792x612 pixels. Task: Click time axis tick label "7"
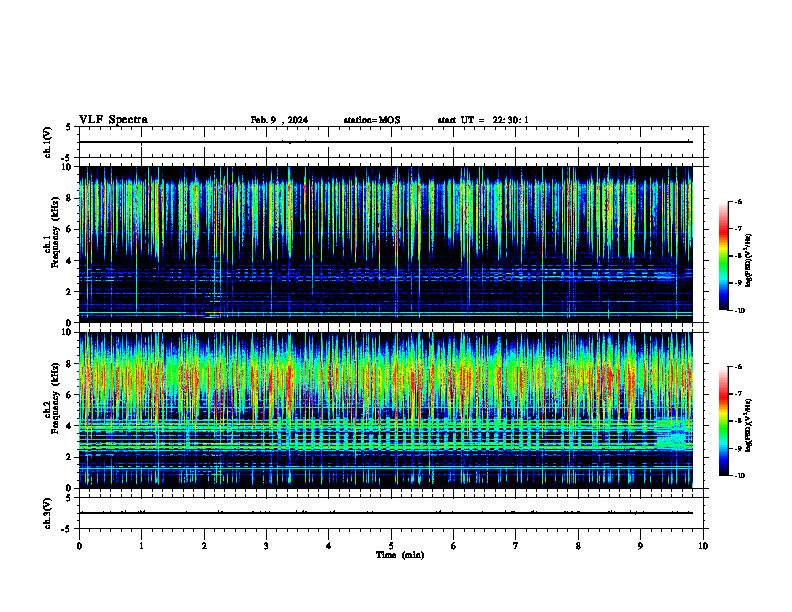(x=516, y=546)
